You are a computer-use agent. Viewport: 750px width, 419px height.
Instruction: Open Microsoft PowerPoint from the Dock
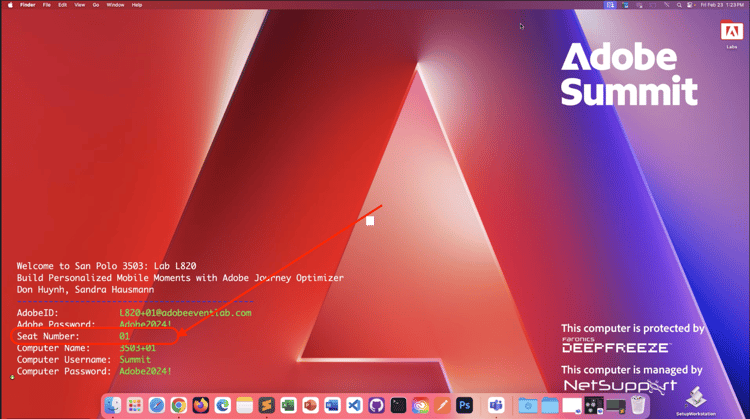click(x=310, y=406)
